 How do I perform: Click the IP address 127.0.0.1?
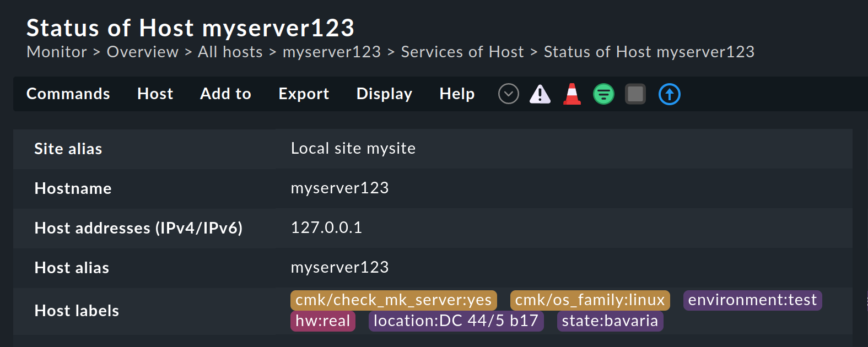click(x=326, y=228)
